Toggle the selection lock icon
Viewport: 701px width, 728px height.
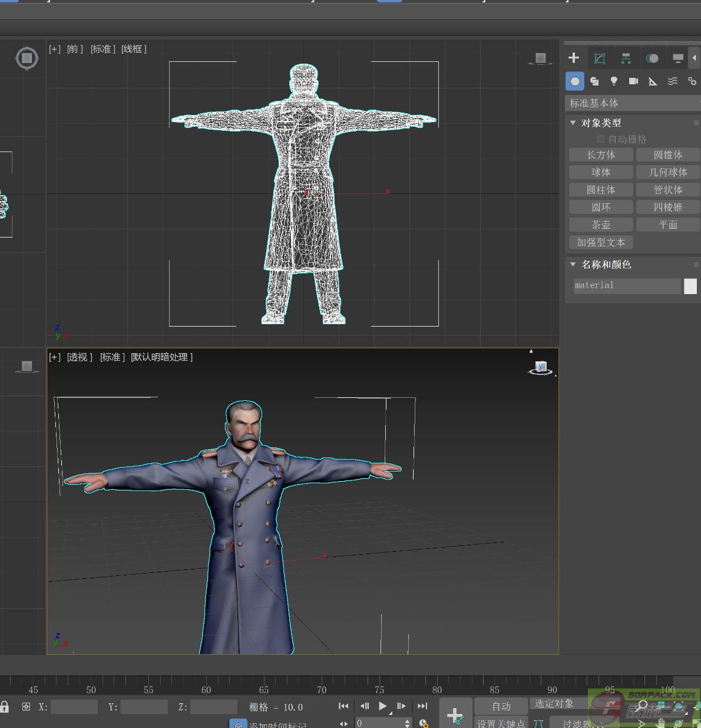click(x=5, y=706)
